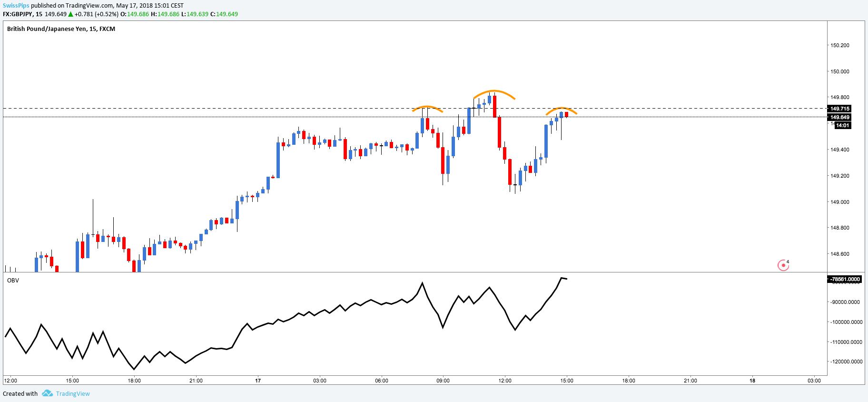The image size is (868, 402).
Task: Click the TradingView logo icon at bottom
Action: point(47,393)
